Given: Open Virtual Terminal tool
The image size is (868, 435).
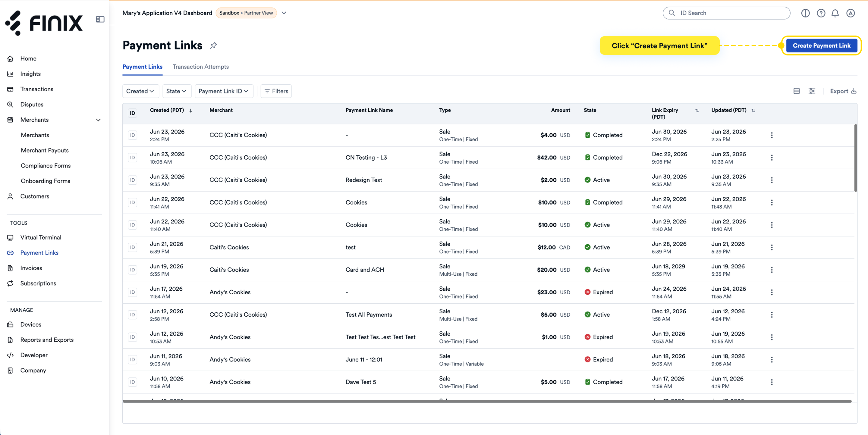Looking at the screenshot, I should tap(41, 238).
